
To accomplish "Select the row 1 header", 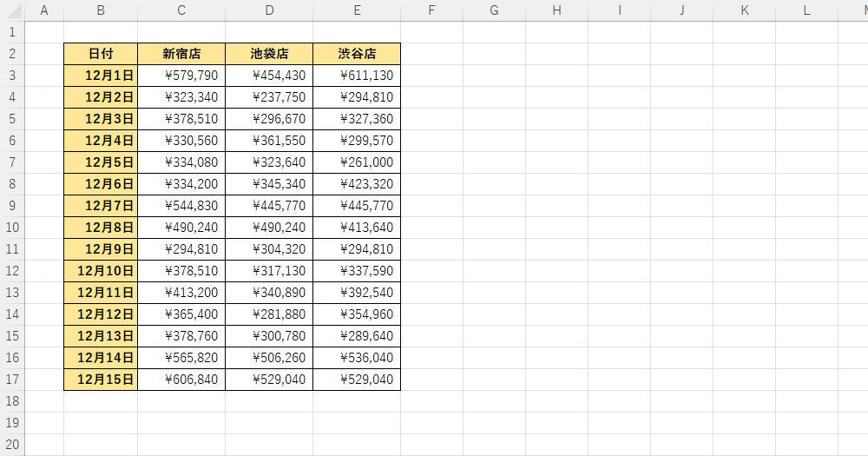I will click(x=12, y=32).
